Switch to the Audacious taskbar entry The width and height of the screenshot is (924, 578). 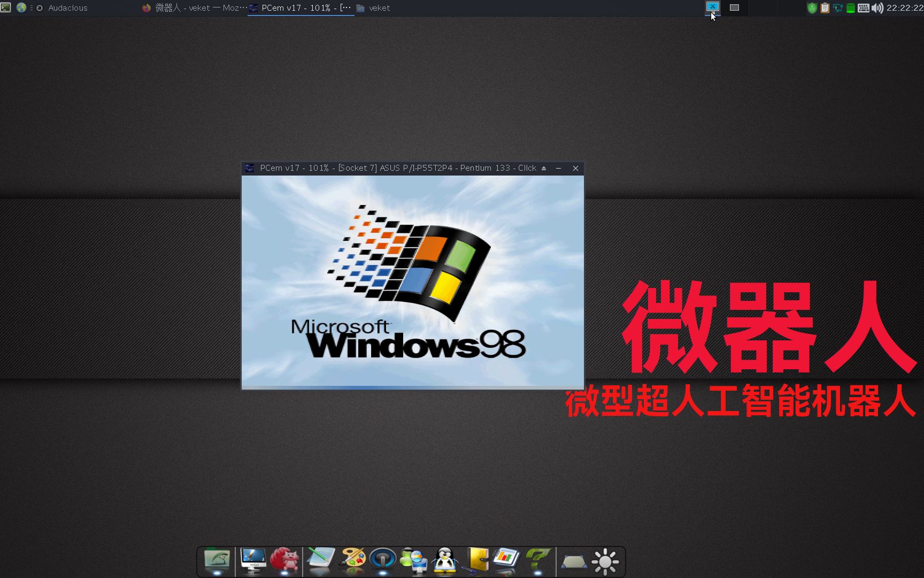62,7
